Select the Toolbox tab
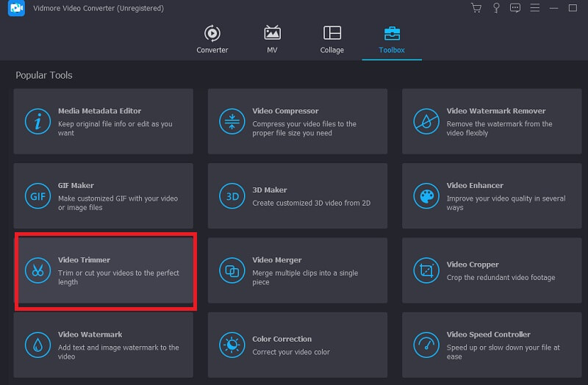The height and width of the screenshot is (385, 588). (x=392, y=40)
